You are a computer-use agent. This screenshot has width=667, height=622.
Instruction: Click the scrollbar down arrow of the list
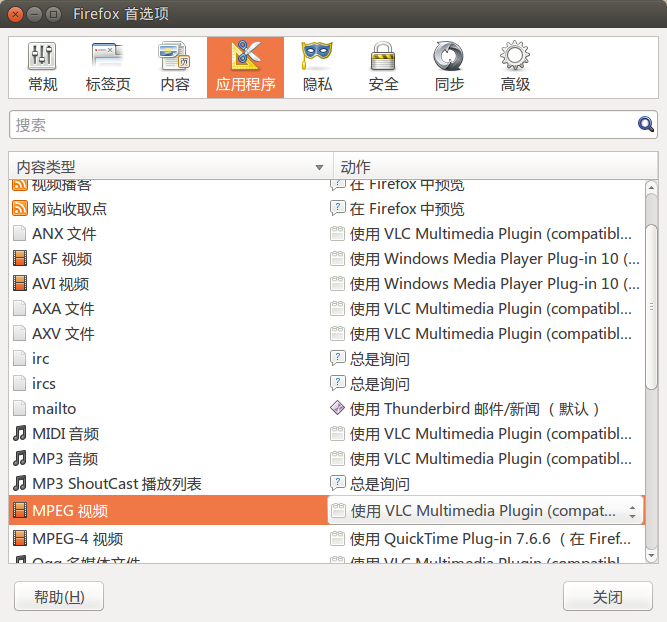coord(651,556)
